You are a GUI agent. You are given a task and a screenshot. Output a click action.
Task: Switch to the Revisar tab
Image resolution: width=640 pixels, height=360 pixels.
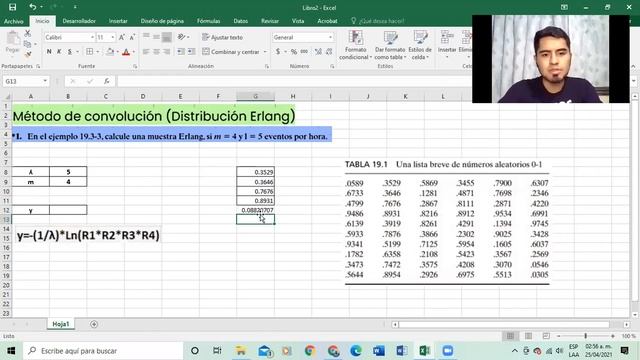270,21
